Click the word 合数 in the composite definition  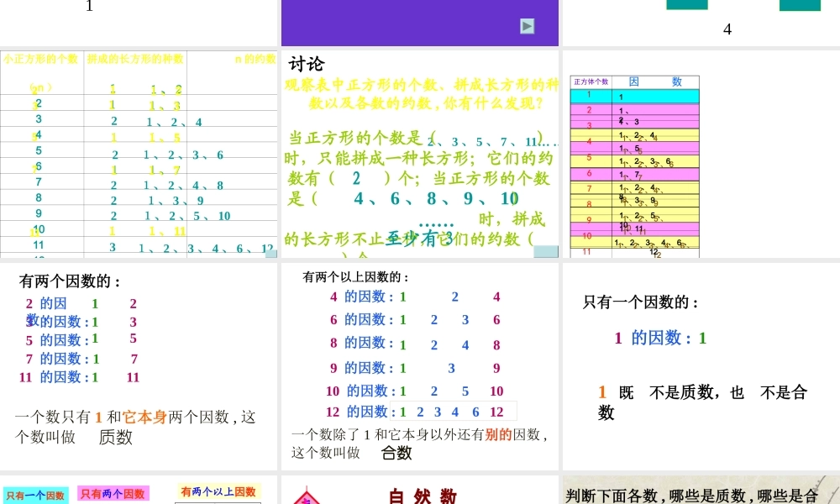[396, 453]
